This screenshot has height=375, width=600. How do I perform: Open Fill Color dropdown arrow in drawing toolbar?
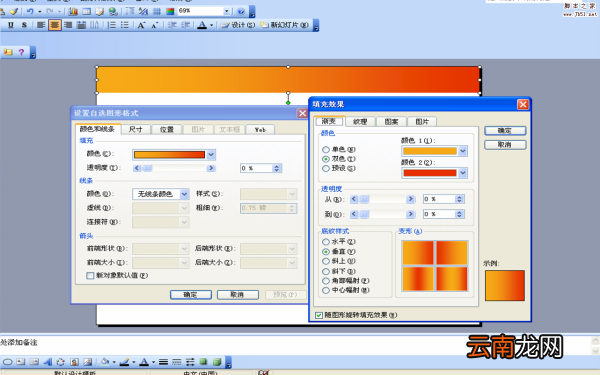114,362
